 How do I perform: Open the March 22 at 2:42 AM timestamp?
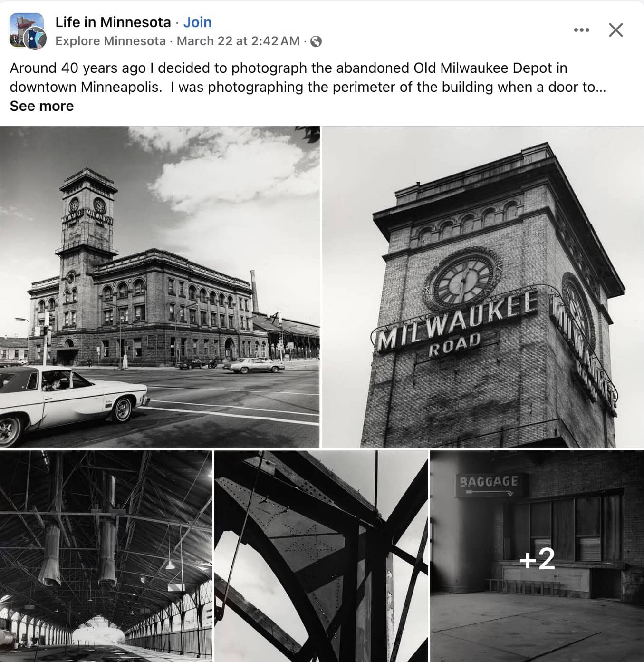pyautogui.click(x=238, y=41)
